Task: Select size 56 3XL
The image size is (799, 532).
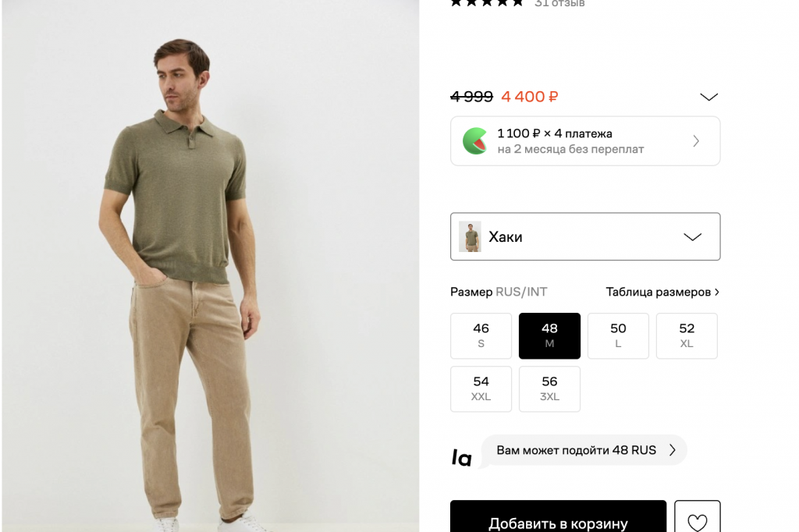Action: tap(549, 388)
